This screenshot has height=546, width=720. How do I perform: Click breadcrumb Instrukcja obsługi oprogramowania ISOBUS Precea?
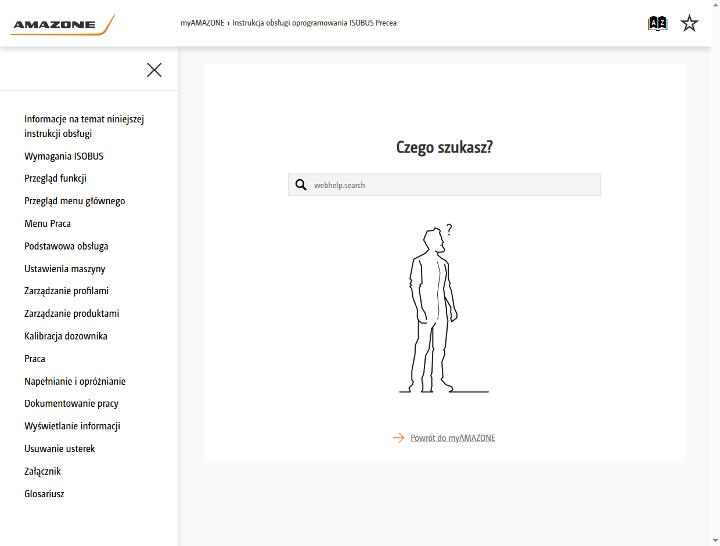click(x=315, y=23)
